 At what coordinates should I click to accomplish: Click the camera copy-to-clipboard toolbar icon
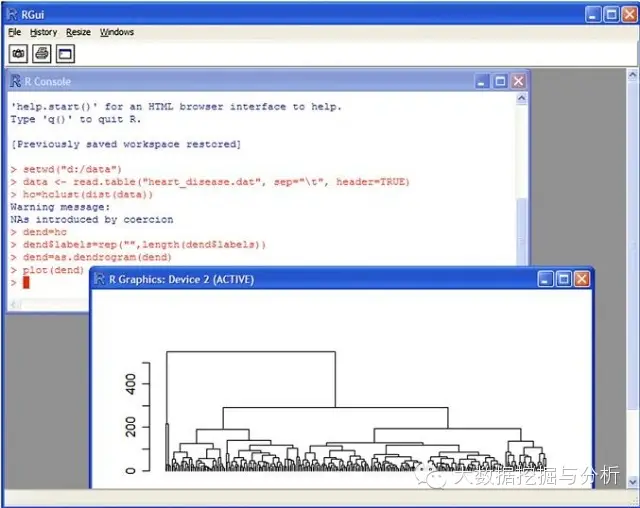pyautogui.click(x=18, y=53)
